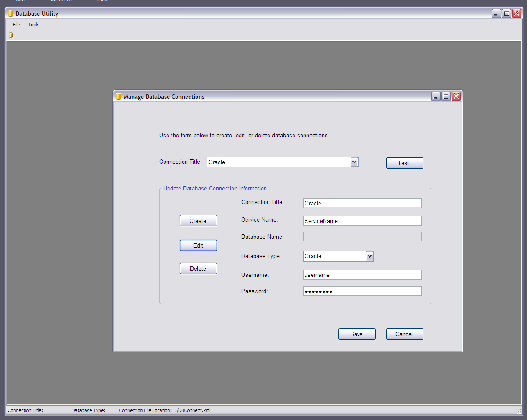This screenshot has width=527, height=420.
Task: Expand the Database Type dropdown arrow
Action: point(369,256)
